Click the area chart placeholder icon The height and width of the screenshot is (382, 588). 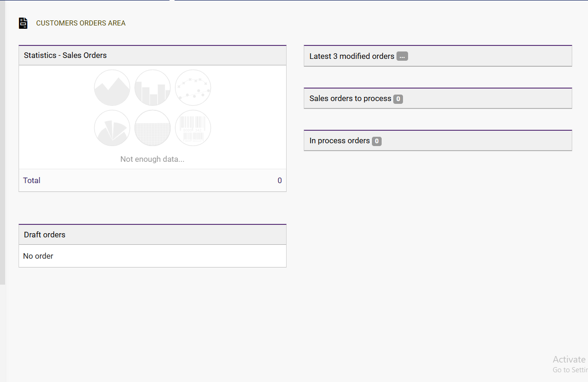click(112, 88)
